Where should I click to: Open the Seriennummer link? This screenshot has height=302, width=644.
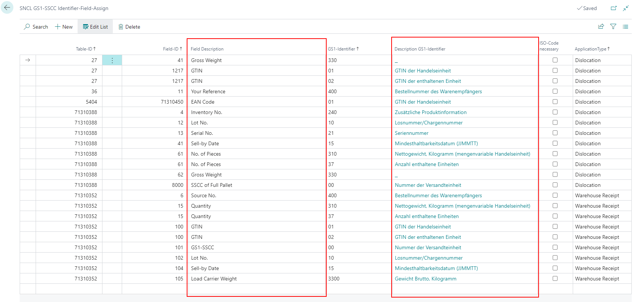tap(411, 133)
